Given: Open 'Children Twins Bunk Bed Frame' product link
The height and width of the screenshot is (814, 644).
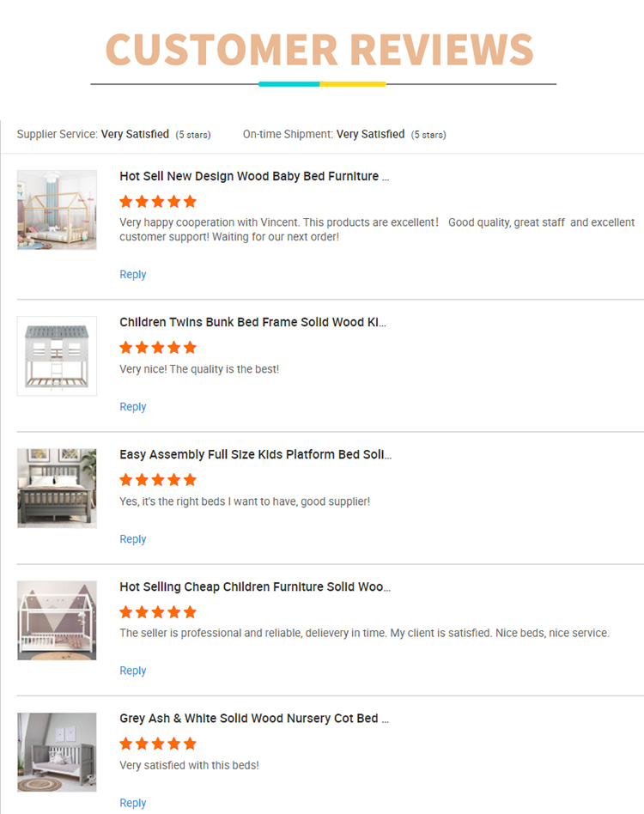Looking at the screenshot, I should click(x=252, y=322).
